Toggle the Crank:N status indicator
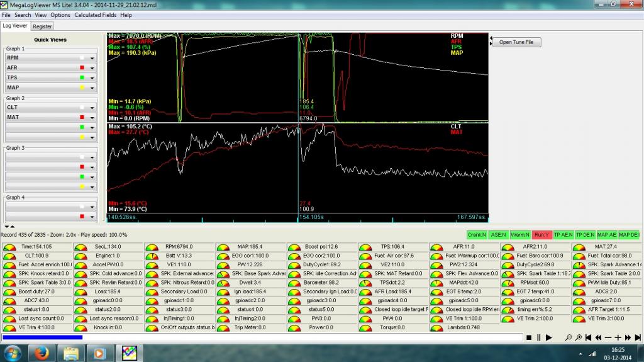The image size is (644, 362). [x=477, y=235]
